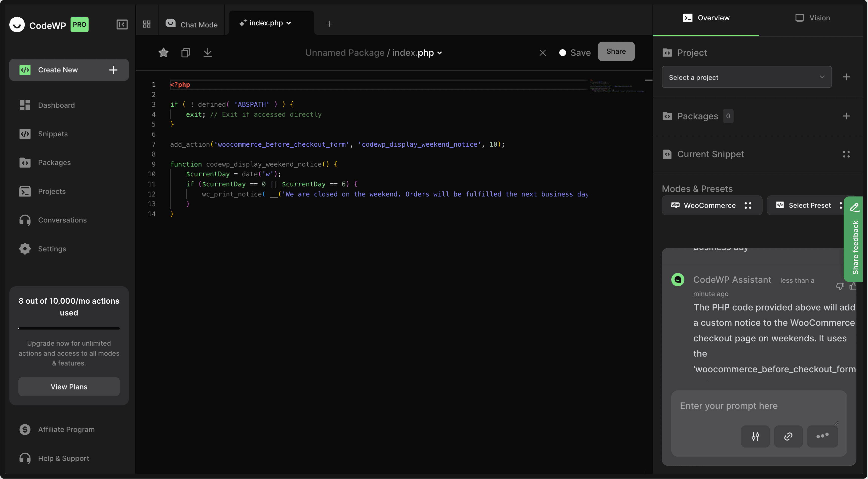Add new project with plus icon
Viewport: 868px width, 479px height.
click(x=846, y=77)
